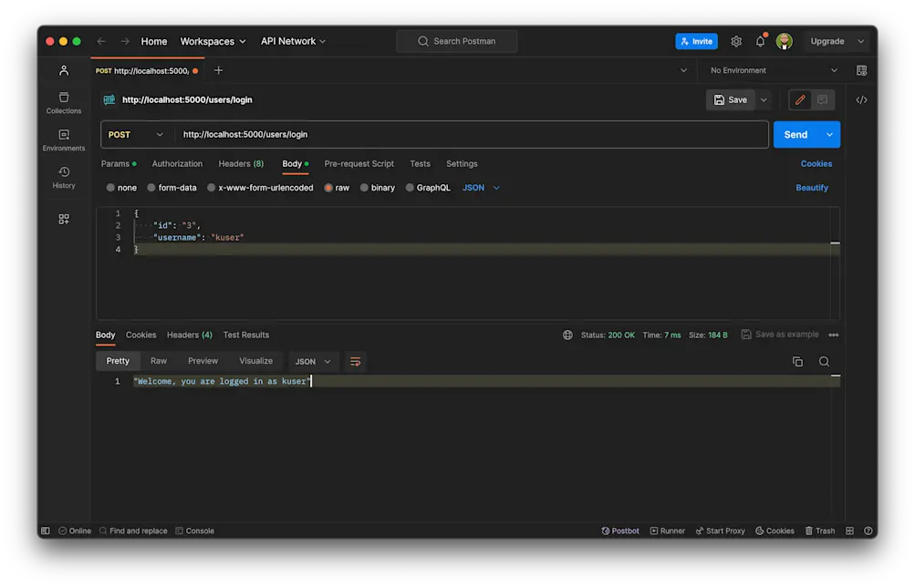Open the Console in the status bar
This screenshot has width=915, height=588.
195,531
